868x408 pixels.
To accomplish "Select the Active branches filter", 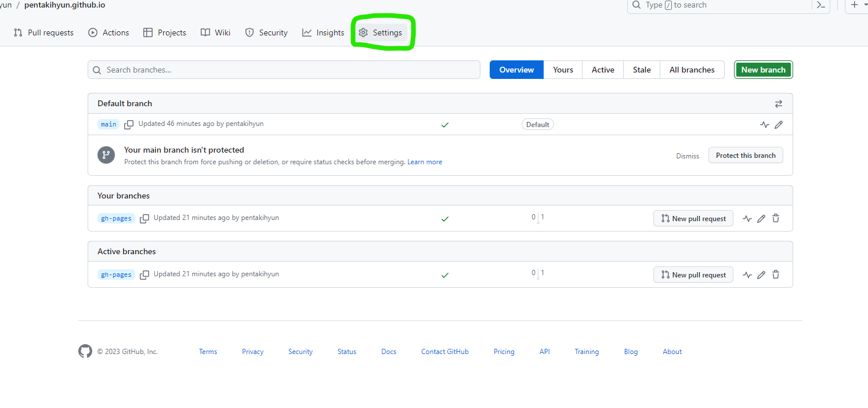I will 603,70.
